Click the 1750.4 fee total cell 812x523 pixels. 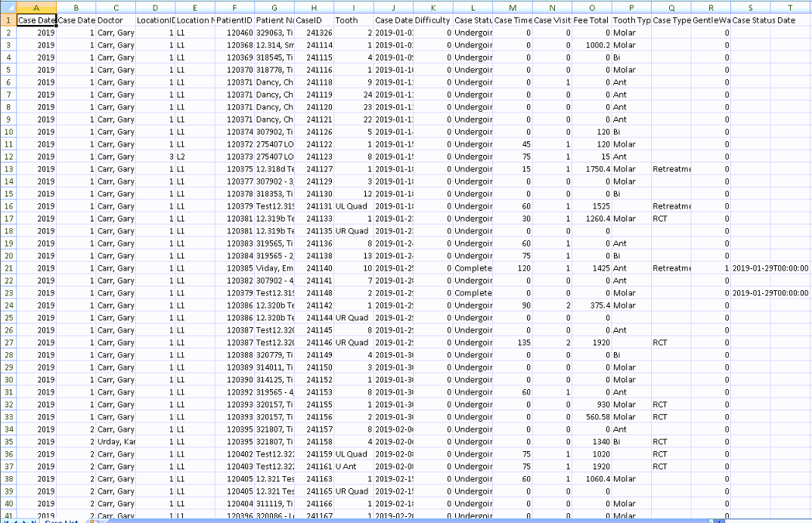coord(591,169)
